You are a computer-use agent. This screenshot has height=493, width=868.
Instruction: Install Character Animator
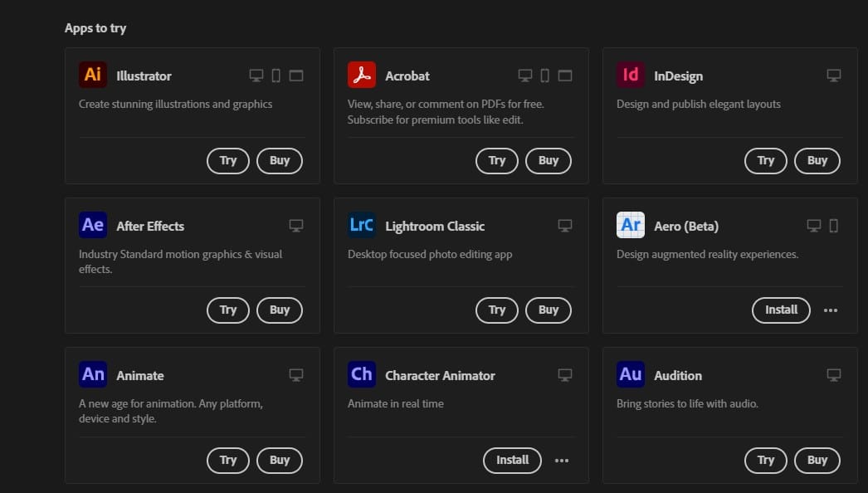point(512,460)
